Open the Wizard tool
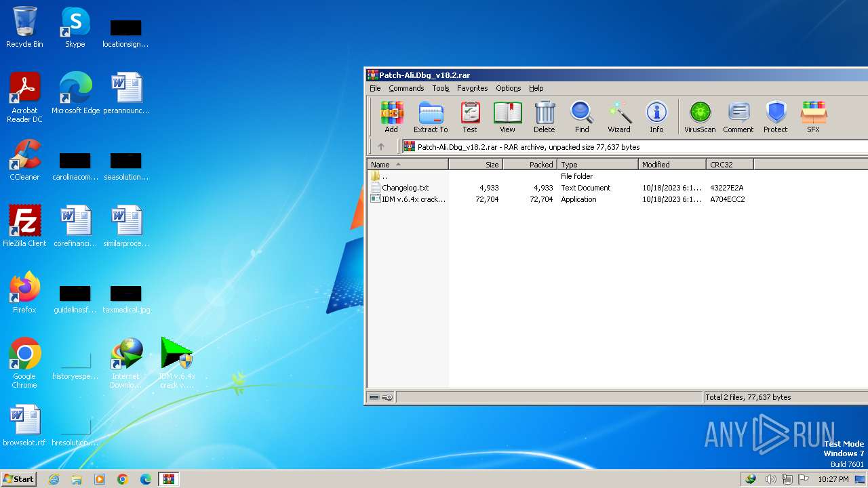The image size is (868, 488). (x=619, y=117)
